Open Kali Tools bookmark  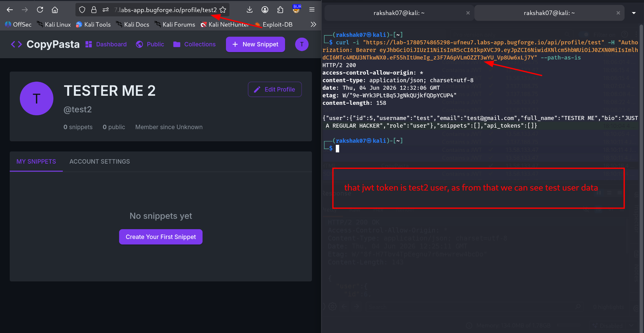(x=93, y=25)
